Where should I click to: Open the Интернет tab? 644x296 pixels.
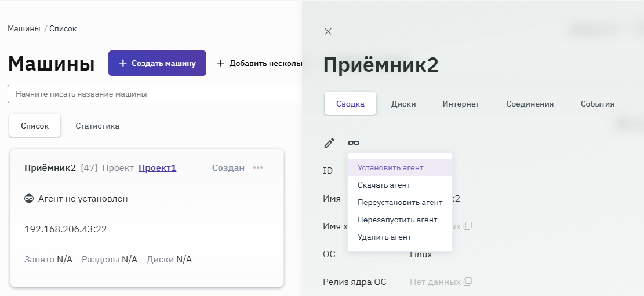[x=461, y=104]
